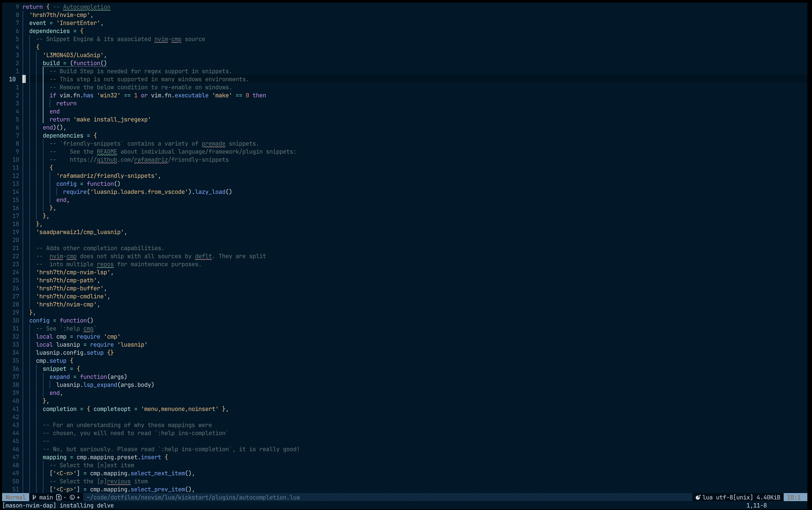
Task: Click the select_next_item function call
Action: [157, 473]
